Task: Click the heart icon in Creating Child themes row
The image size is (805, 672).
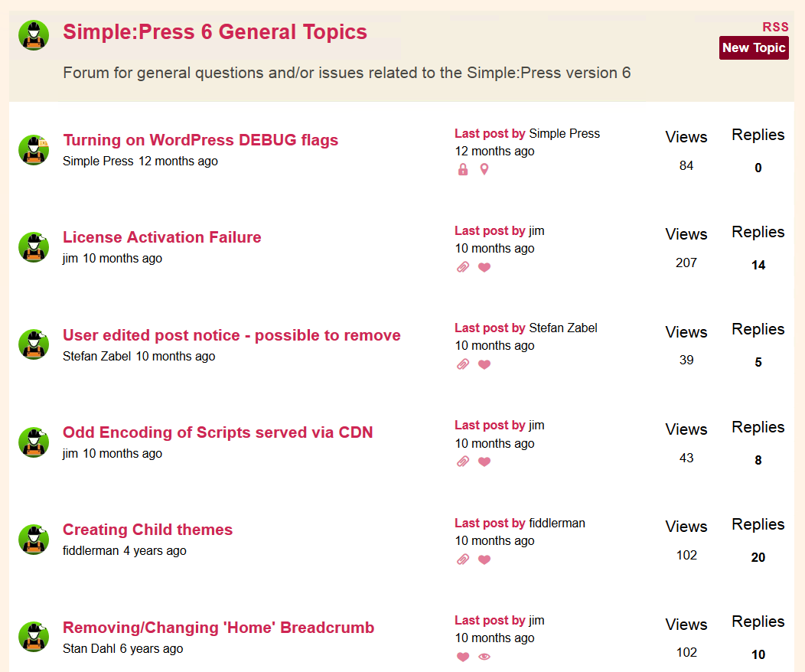Action: point(484,559)
